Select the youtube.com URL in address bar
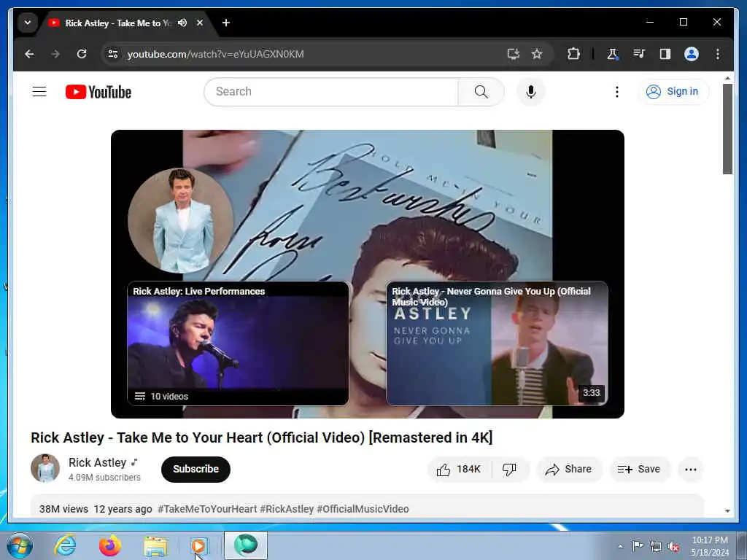747x560 pixels. [x=215, y=54]
